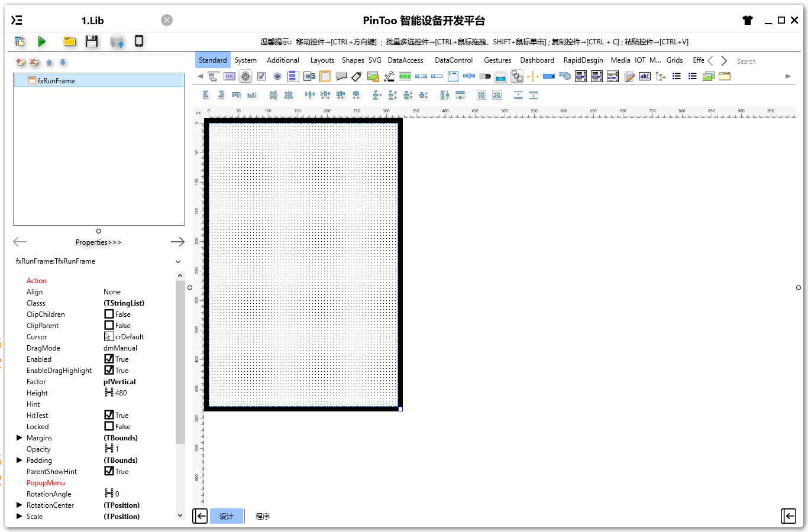
Task: Click the Search box in component palette
Action: point(763,61)
